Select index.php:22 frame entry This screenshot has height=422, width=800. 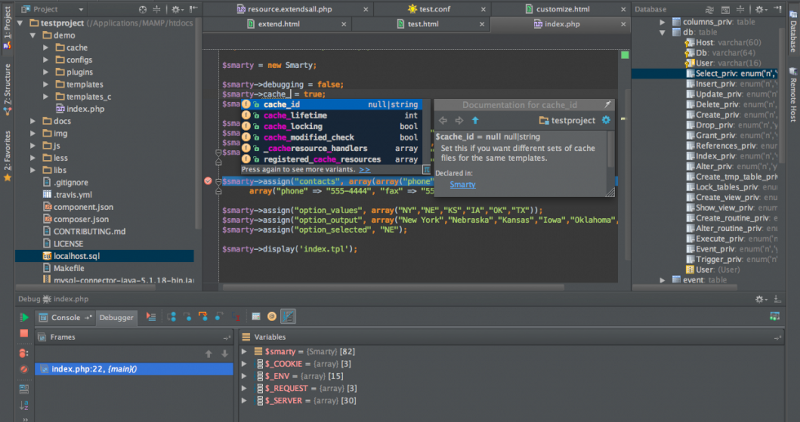[x=134, y=369]
